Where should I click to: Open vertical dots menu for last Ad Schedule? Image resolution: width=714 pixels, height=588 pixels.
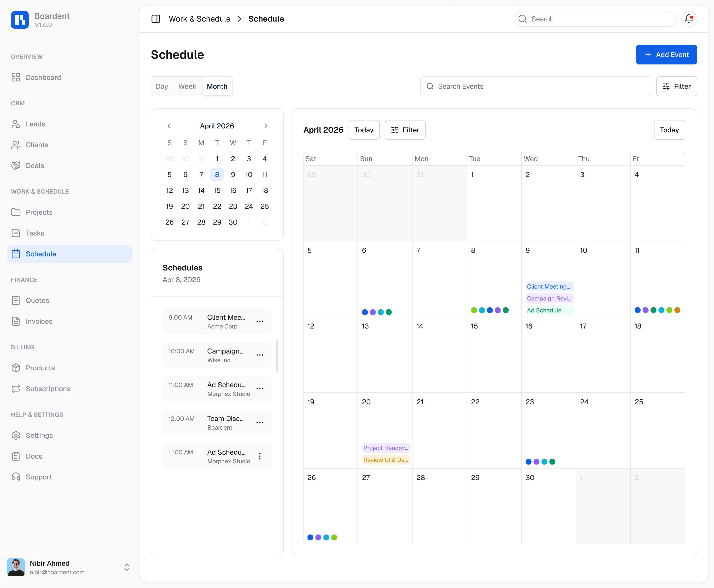click(x=260, y=456)
